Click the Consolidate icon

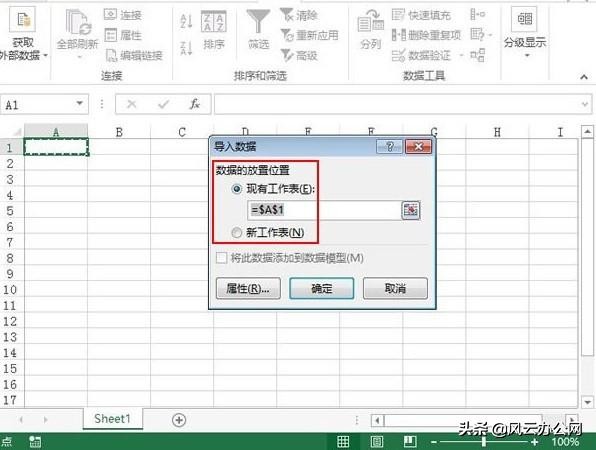point(477,15)
